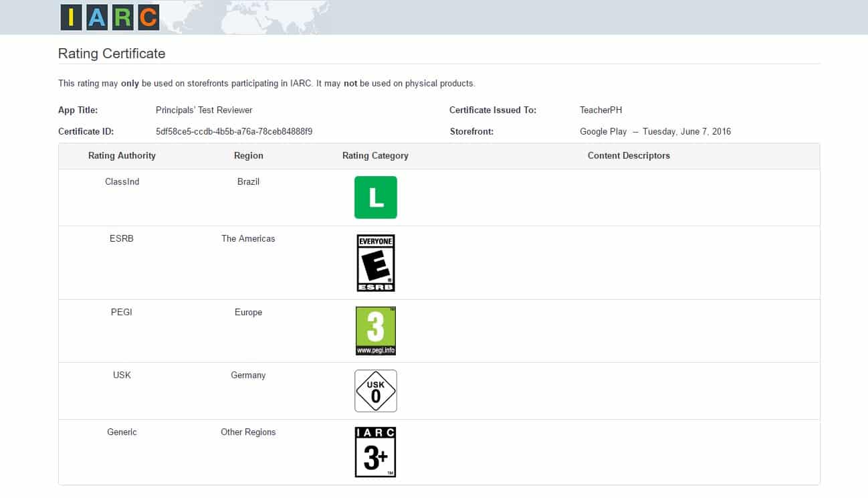
Task: Click the ESRB authority cell
Action: click(x=122, y=238)
